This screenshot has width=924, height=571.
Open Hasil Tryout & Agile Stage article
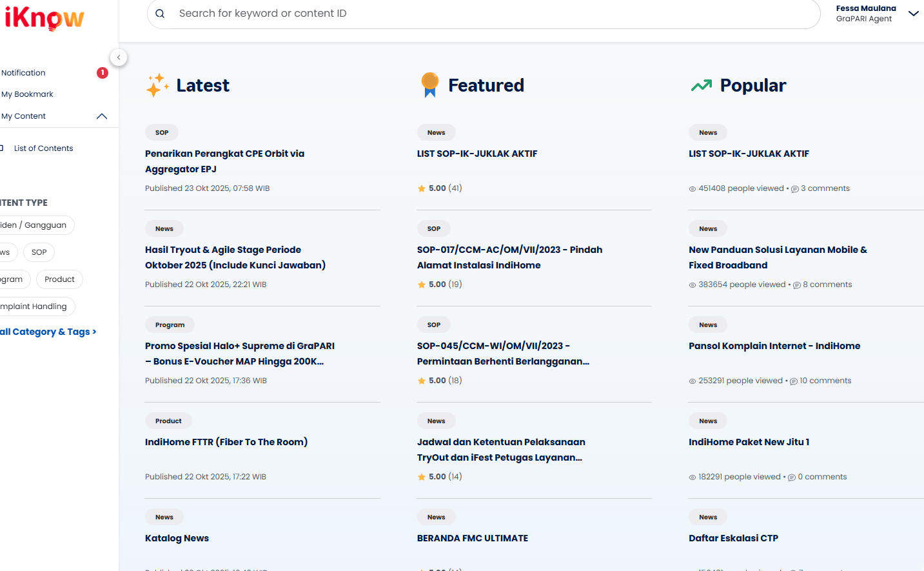(235, 257)
